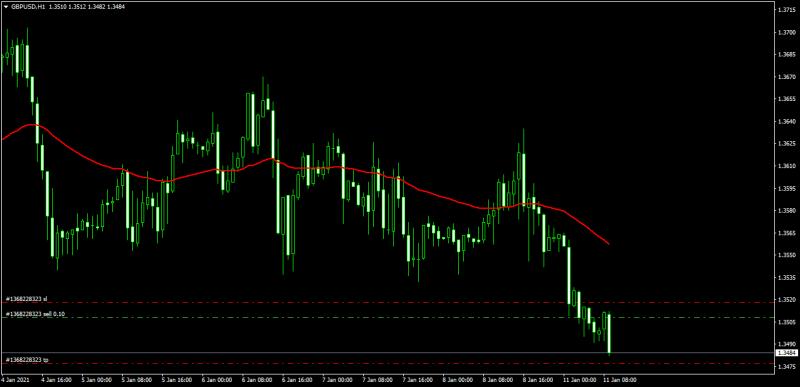The height and width of the screenshot is (387, 800).
Task: Click the 1.3700 price scale label
Action: tap(786, 32)
